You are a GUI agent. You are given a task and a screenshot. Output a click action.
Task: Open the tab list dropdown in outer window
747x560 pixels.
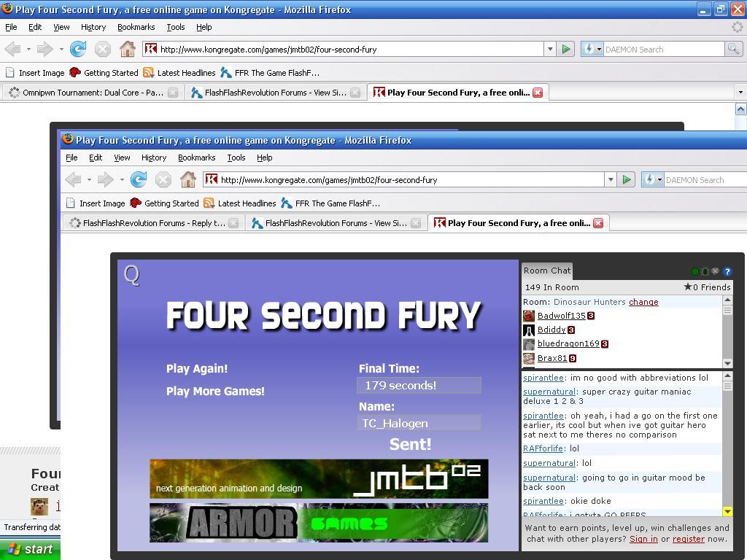click(x=740, y=92)
